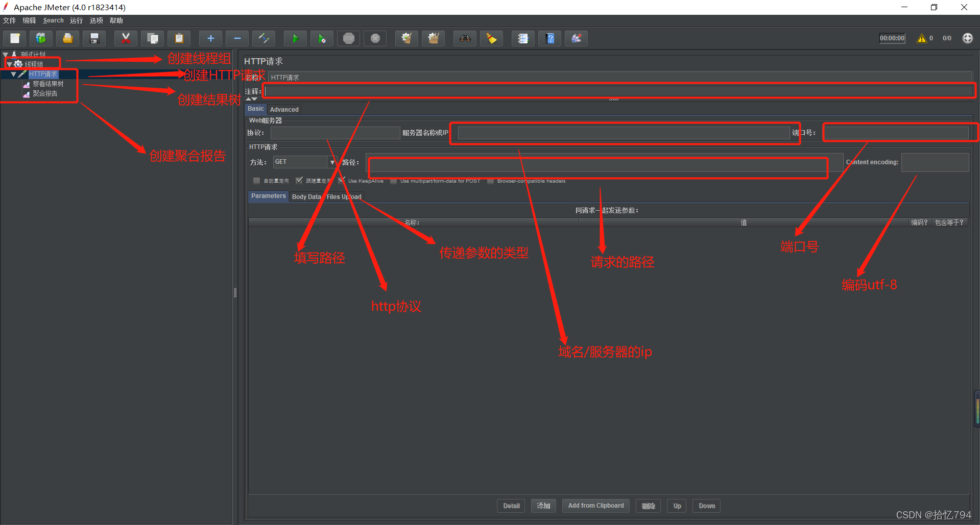Click the Search binoculars icon
Image resolution: width=980 pixels, height=525 pixels.
[465, 38]
